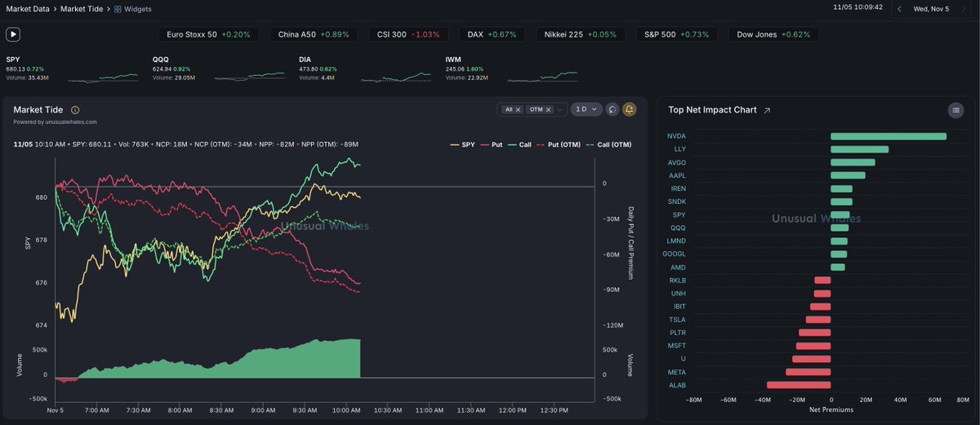Image resolution: width=980 pixels, height=425 pixels.
Task: Click SPY sparkline chart
Action: coord(102,77)
